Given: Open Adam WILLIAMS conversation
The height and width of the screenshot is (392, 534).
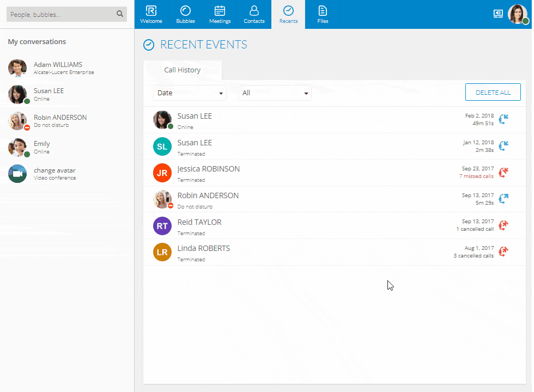Looking at the screenshot, I should (67, 68).
